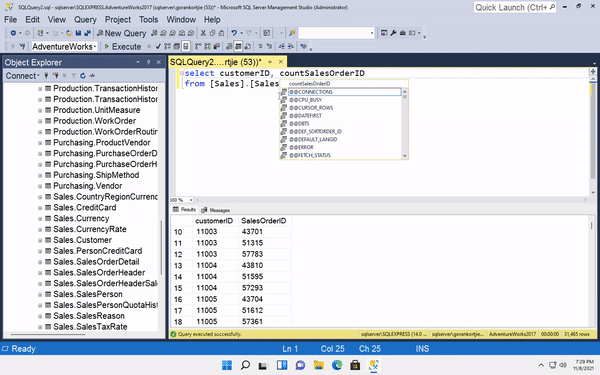Click the Copy icon in toolbar
Viewport: 600px width, 375px height.
[x=212, y=33]
